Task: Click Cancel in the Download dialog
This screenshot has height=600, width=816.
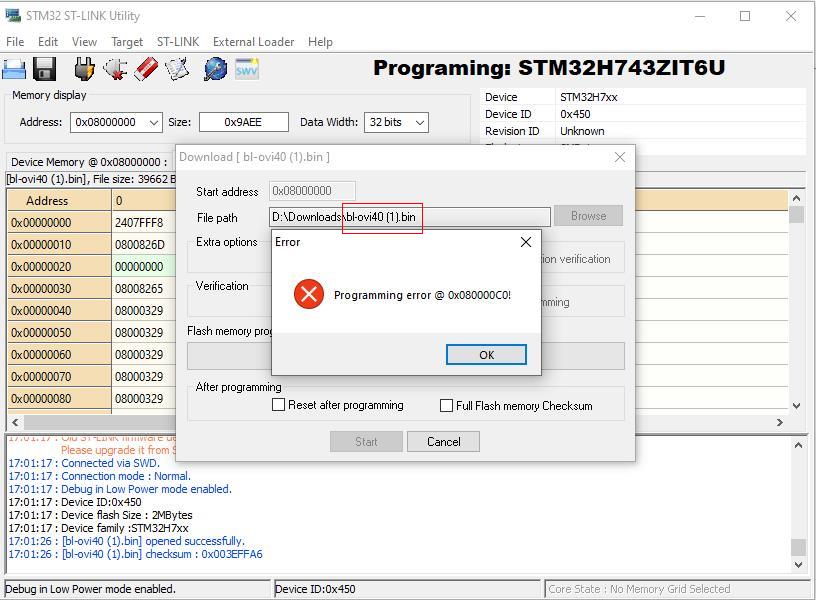Action: 443,442
